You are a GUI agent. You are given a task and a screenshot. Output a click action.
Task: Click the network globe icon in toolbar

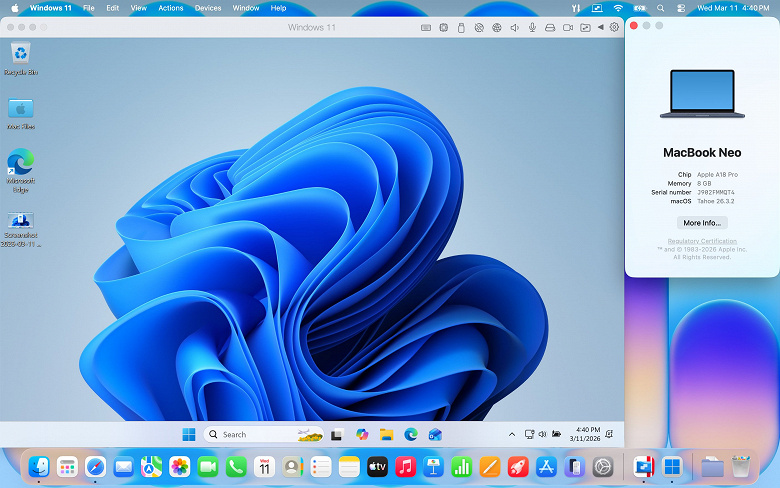pos(497,28)
